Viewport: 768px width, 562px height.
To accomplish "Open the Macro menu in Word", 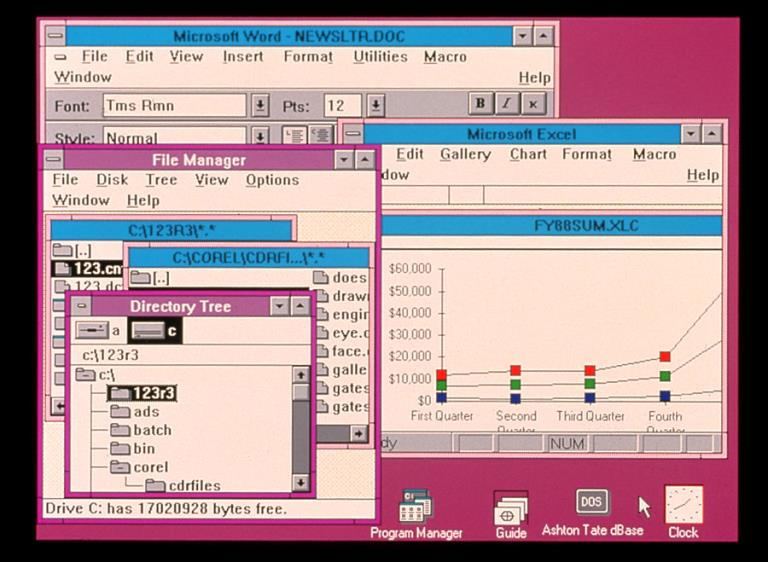I will [x=445, y=56].
